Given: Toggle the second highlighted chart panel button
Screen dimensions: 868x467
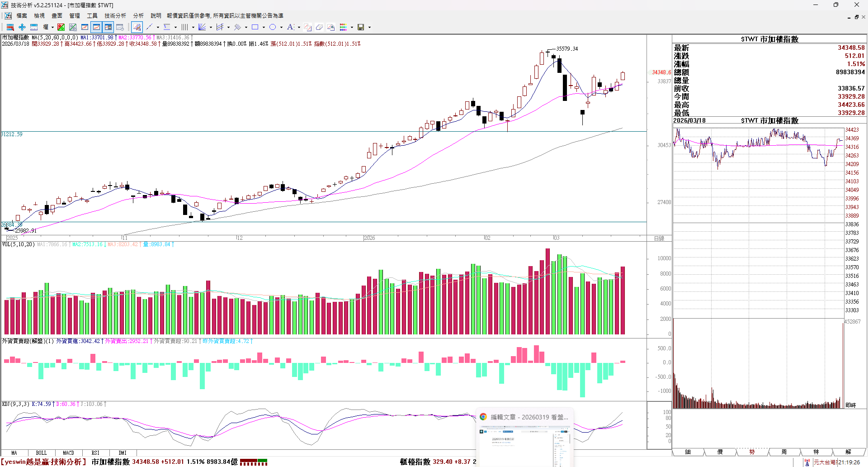Looking at the screenshot, I should (108, 27).
